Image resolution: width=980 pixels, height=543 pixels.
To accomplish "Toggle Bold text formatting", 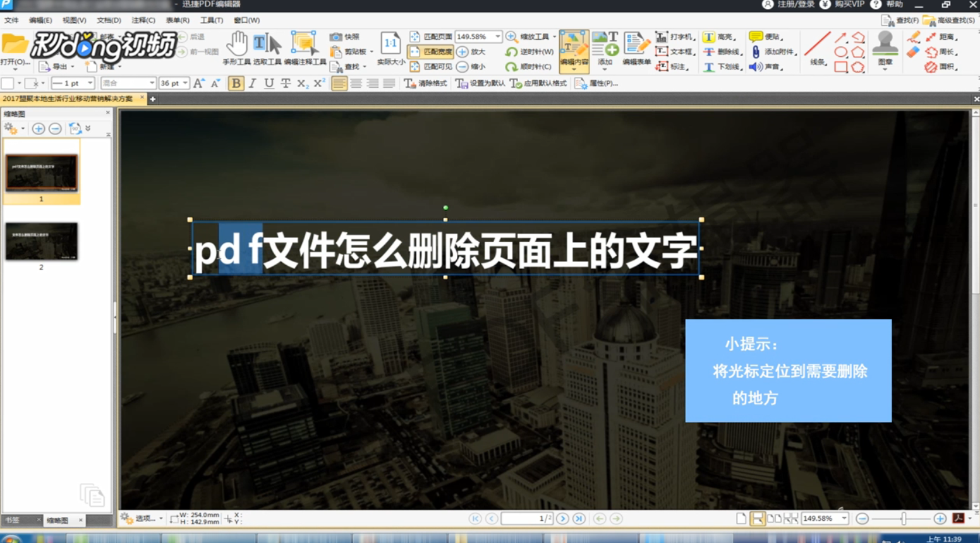I will [x=236, y=83].
